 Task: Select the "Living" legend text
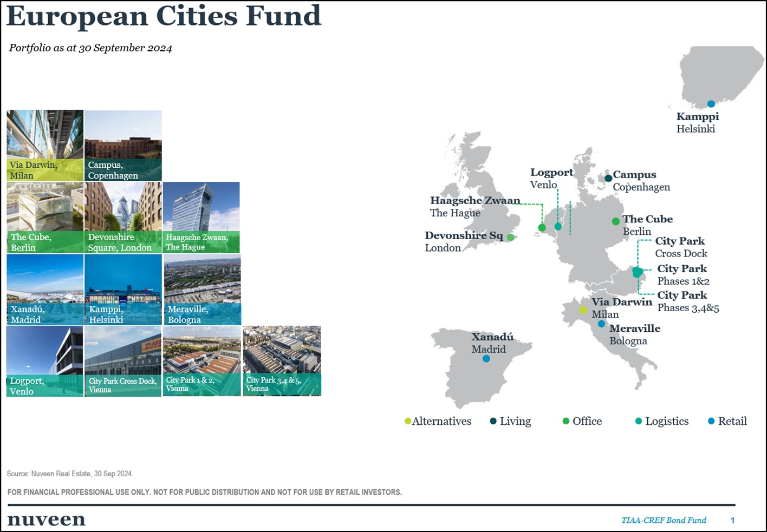(x=515, y=421)
